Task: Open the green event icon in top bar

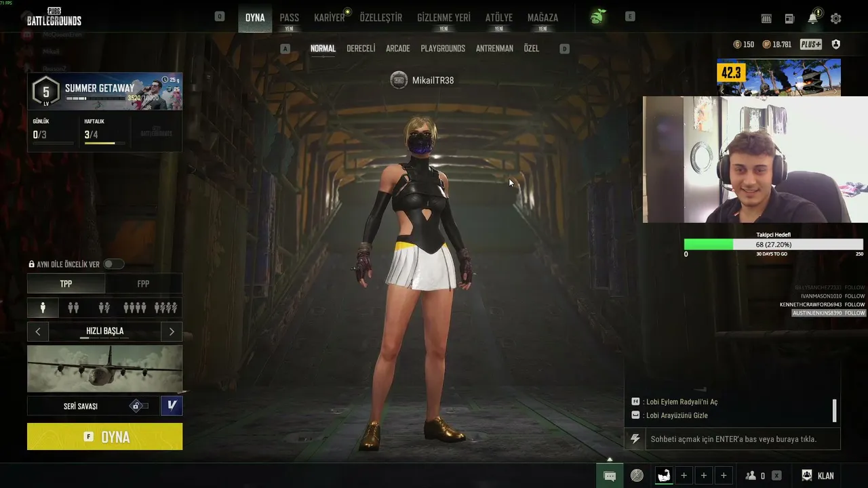Action: coord(597,17)
